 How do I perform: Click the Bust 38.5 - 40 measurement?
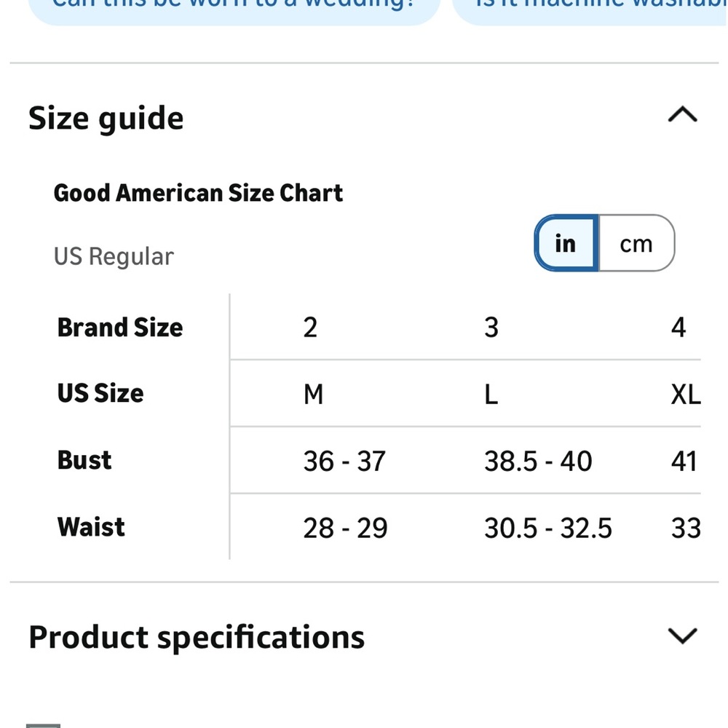(538, 461)
